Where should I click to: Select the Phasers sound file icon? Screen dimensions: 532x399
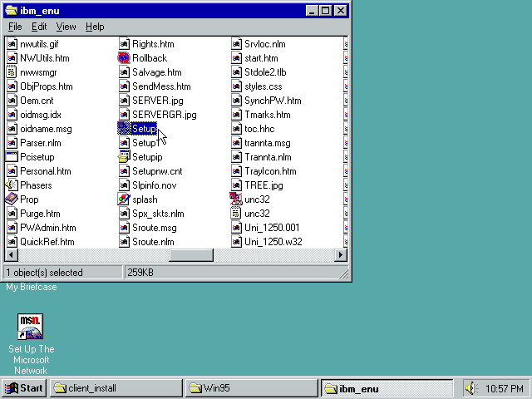point(12,185)
